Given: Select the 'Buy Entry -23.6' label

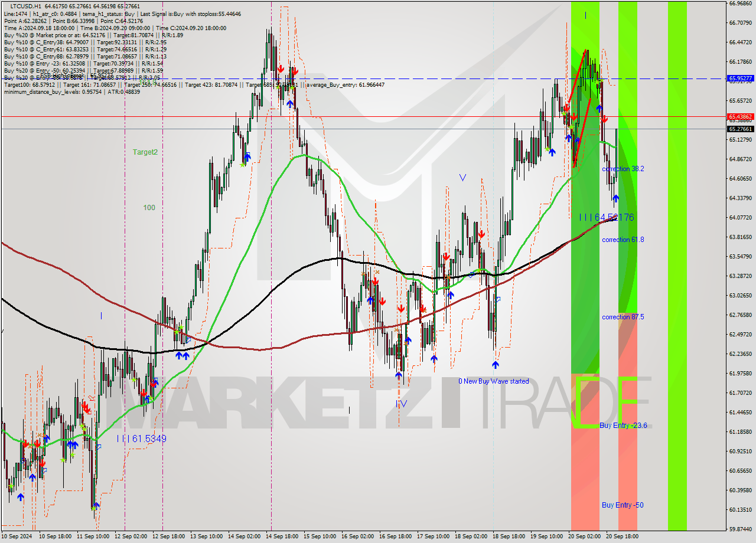Looking at the screenshot, I should [x=623, y=426].
